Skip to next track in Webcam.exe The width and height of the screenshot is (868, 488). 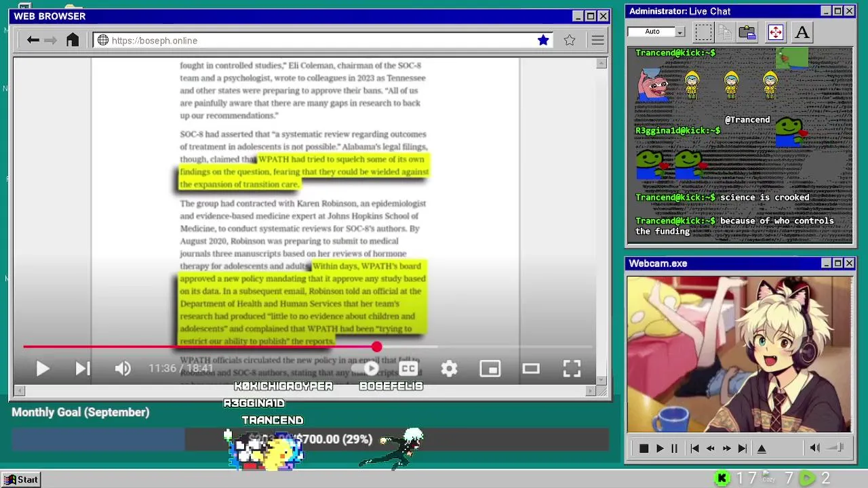click(743, 449)
